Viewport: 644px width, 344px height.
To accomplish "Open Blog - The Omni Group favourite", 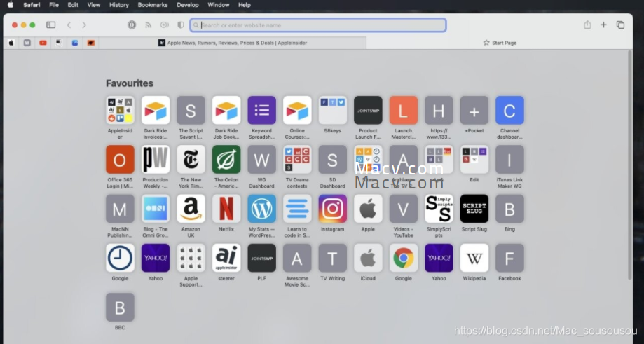I will point(156,209).
